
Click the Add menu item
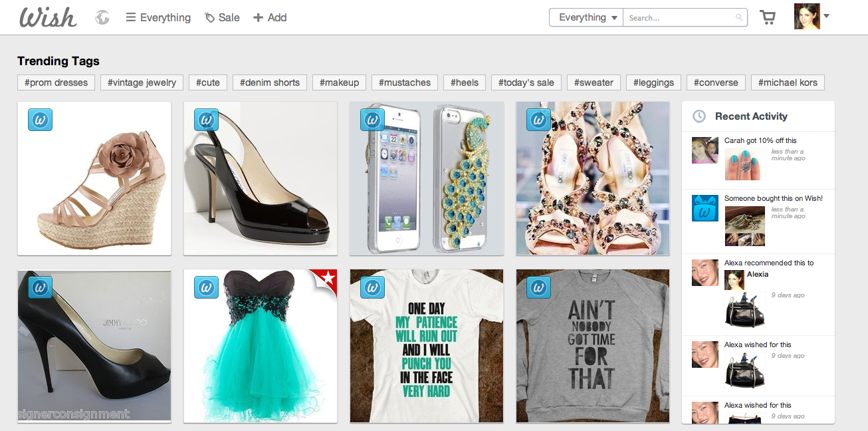[270, 17]
